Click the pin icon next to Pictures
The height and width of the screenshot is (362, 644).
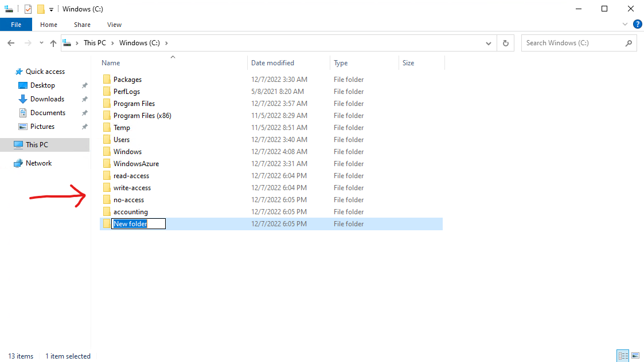pyautogui.click(x=85, y=127)
